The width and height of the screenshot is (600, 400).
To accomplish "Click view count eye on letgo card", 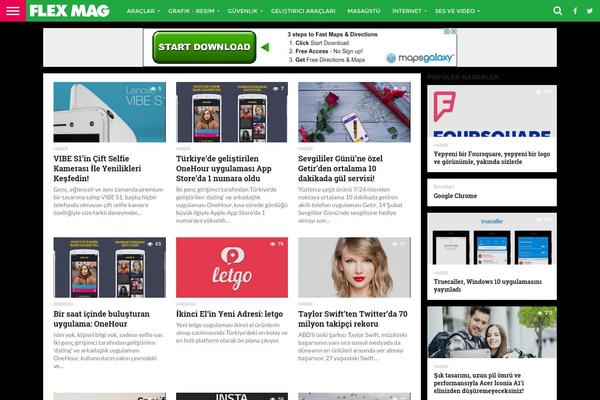I will [x=273, y=244].
